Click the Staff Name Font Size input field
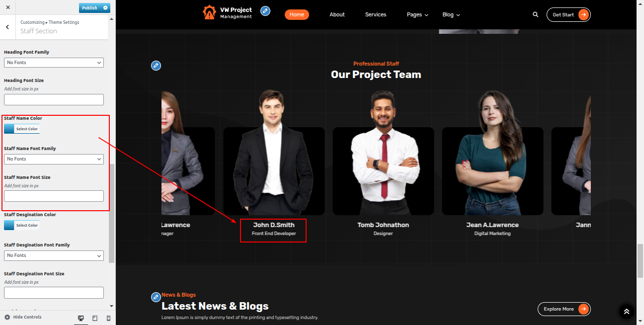644x325 pixels. pyautogui.click(x=54, y=196)
